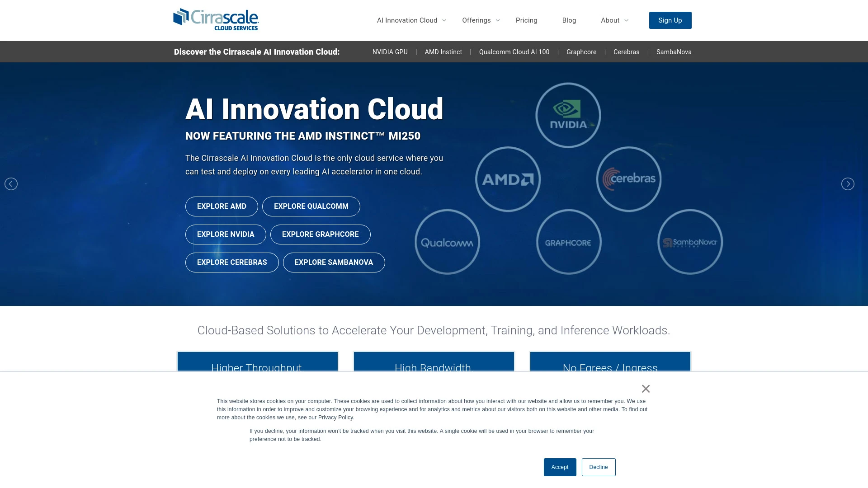Expand the AI Innovation Cloud dropdown
868x488 pixels.
point(411,20)
